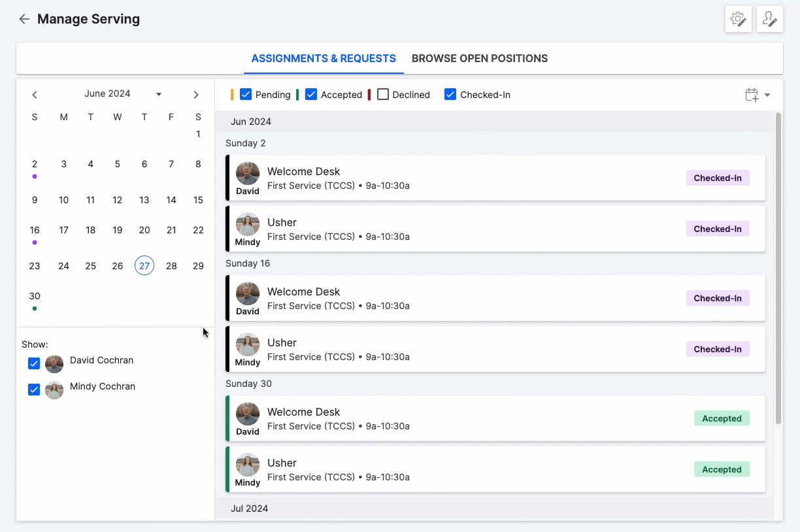Image resolution: width=800 pixels, height=532 pixels.
Task: Uncheck David Cochran in Show list
Action: point(34,363)
